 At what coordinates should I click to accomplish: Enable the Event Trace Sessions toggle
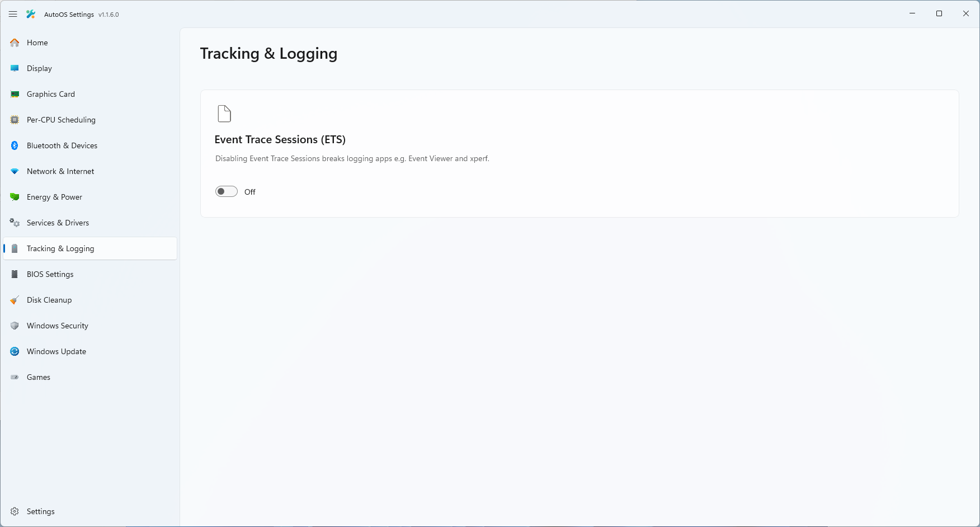click(227, 191)
